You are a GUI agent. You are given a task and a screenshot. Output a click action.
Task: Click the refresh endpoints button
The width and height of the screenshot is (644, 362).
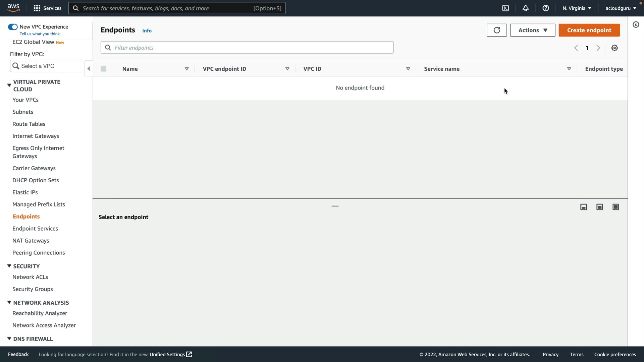497,30
